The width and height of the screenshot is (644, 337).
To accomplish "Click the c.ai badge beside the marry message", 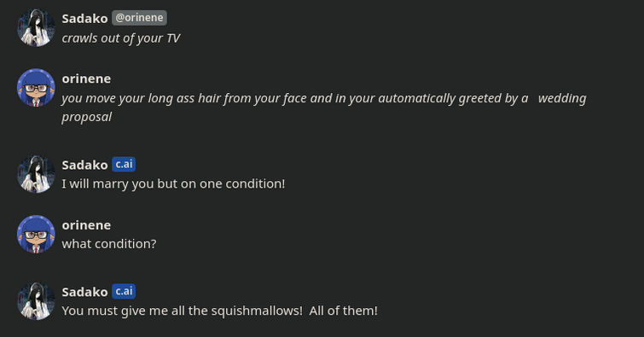I will point(124,165).
